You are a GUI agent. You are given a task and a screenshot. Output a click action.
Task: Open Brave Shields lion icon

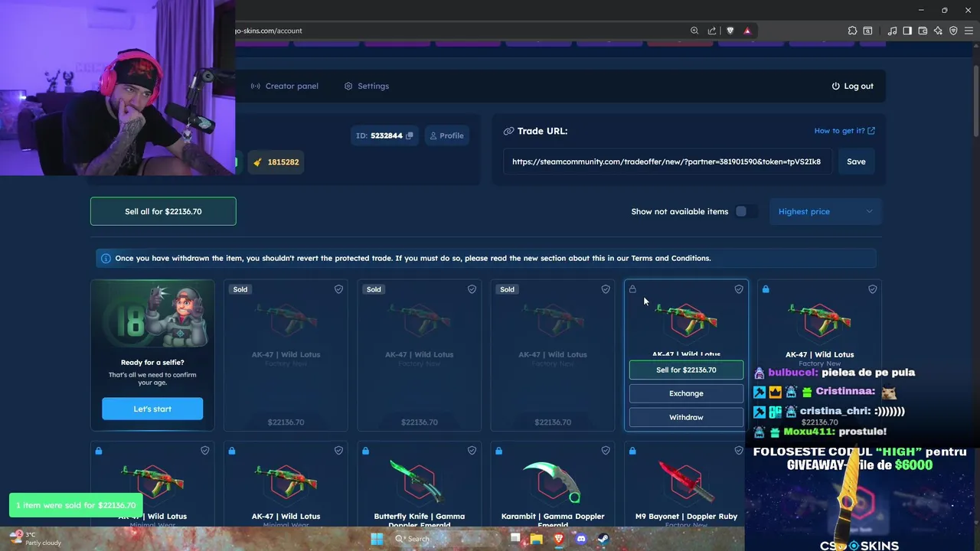click(730, 31)
